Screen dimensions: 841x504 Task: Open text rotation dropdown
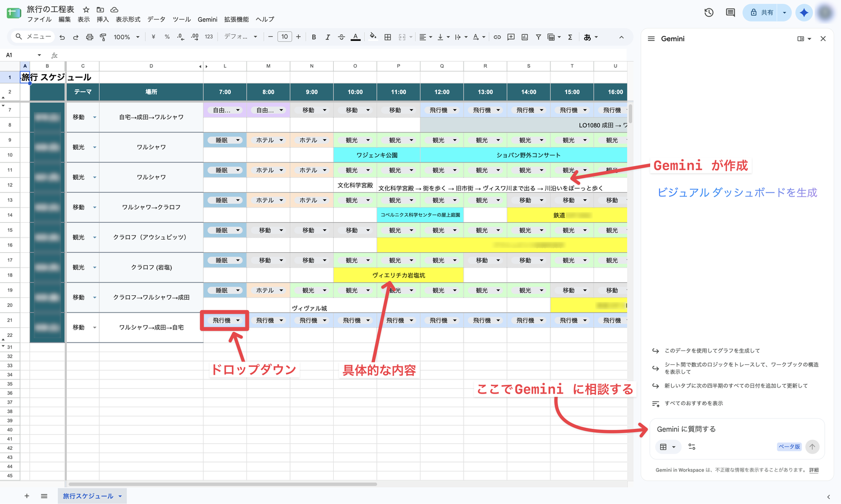[x=479, y=37]
